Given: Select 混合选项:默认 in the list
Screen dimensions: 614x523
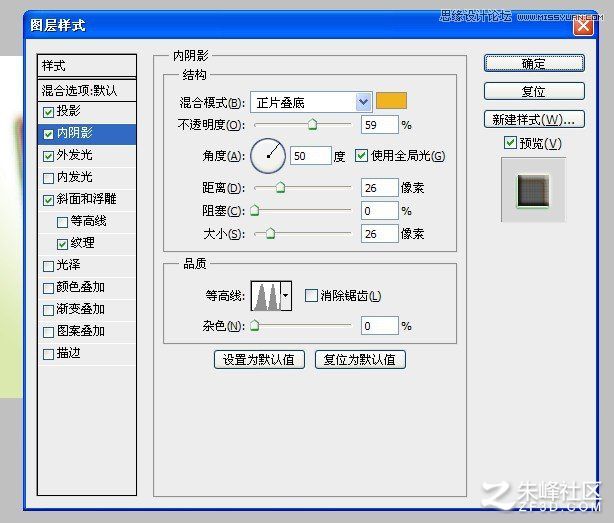Looking at the screenshot, I should tap(87, 91).
